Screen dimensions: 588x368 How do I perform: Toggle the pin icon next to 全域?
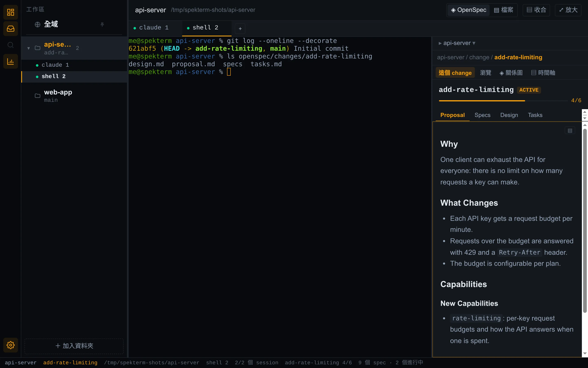pos(102,24)
